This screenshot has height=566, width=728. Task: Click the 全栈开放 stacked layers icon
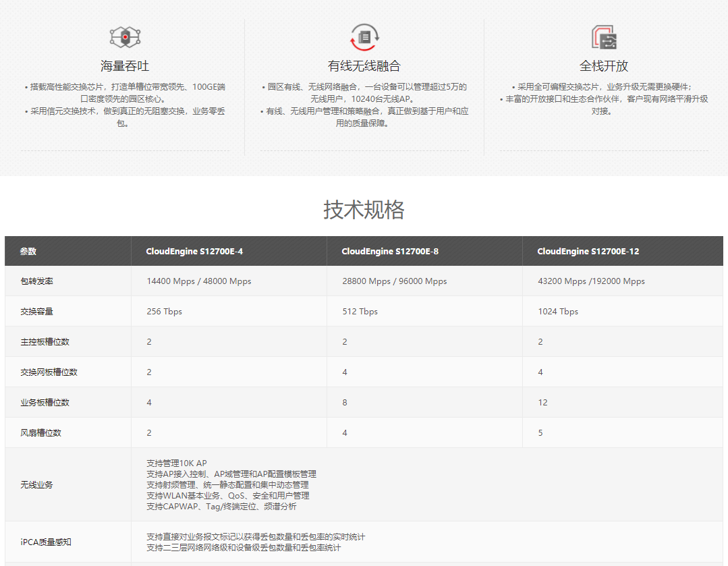604,37
